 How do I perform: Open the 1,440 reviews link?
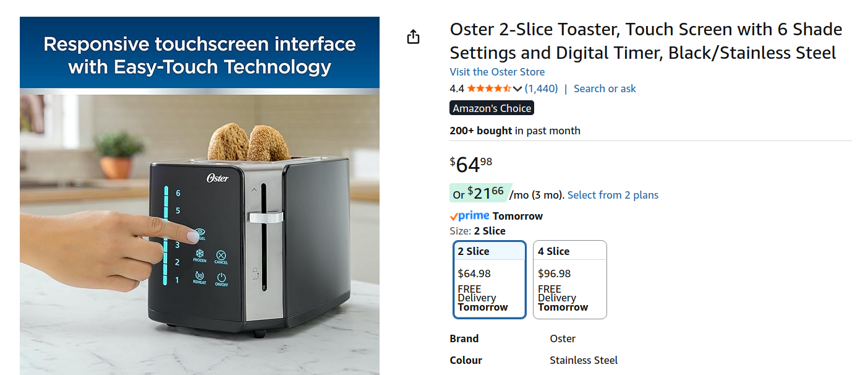[x=542, y=88]
